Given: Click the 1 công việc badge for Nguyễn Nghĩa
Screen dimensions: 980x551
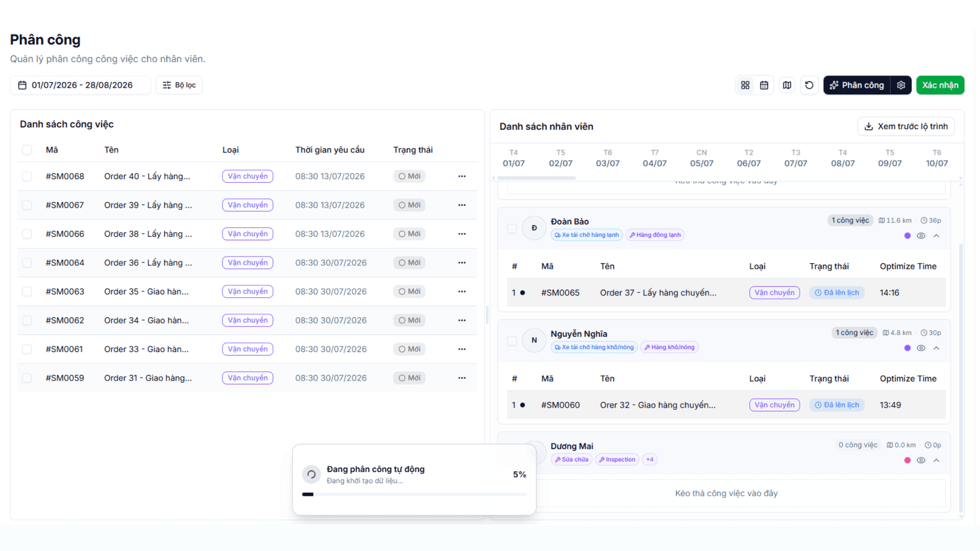Looking at the screenshot, I should 854,333.
